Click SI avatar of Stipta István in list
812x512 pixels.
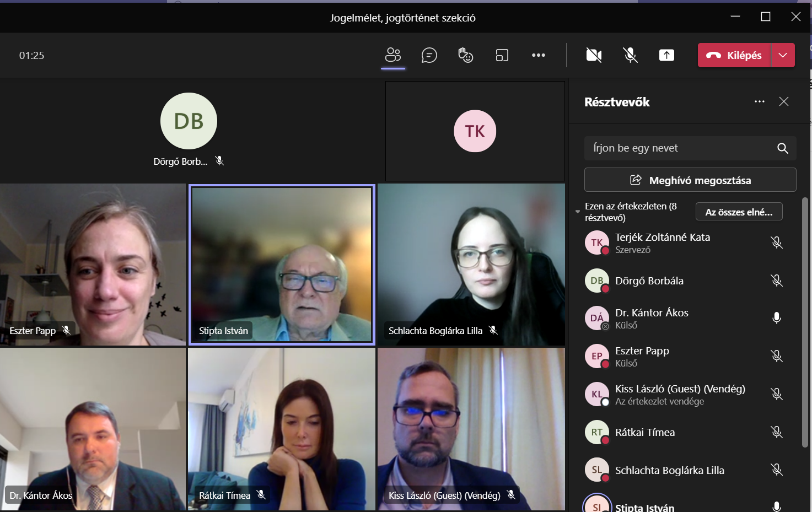click(597, 504)
